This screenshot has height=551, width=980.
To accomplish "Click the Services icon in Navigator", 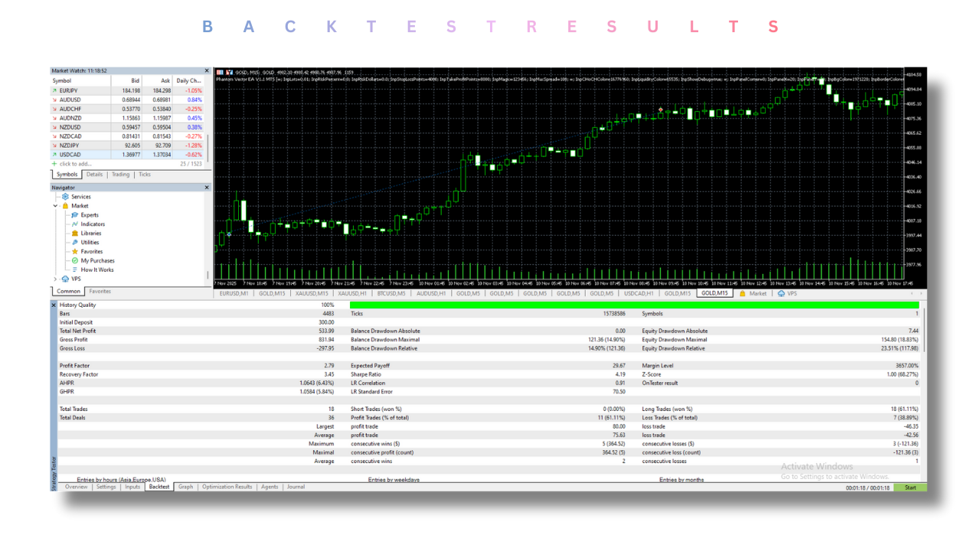I will tap(65, 197).
